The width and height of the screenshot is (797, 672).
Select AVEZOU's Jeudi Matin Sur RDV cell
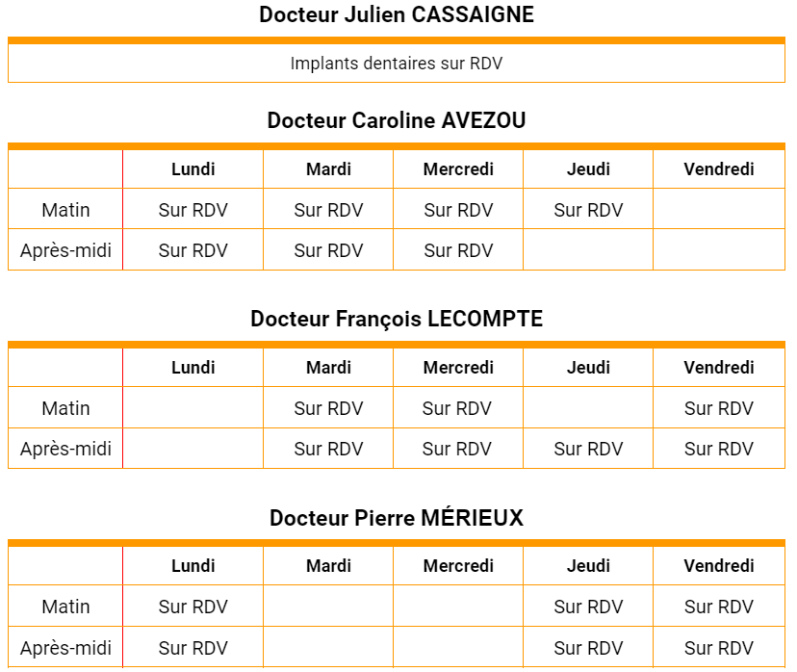click(588, 210)
